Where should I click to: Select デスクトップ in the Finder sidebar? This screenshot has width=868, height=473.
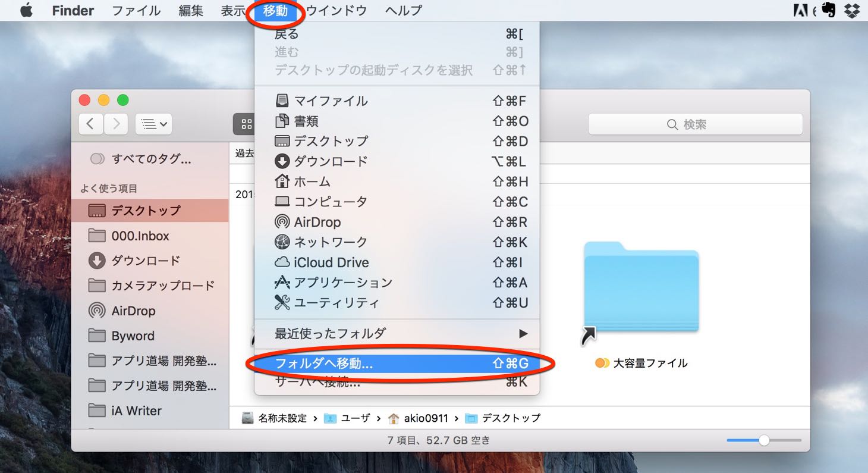[x=150, y=211]
